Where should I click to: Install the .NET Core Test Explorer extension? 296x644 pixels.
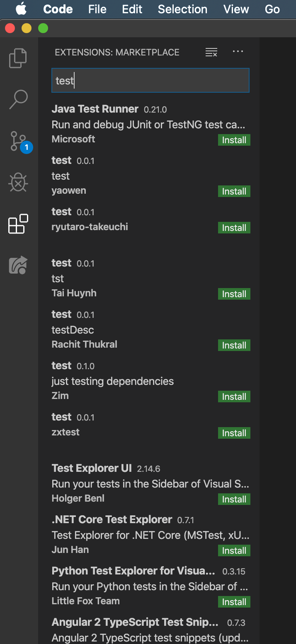tap(234, 550)
